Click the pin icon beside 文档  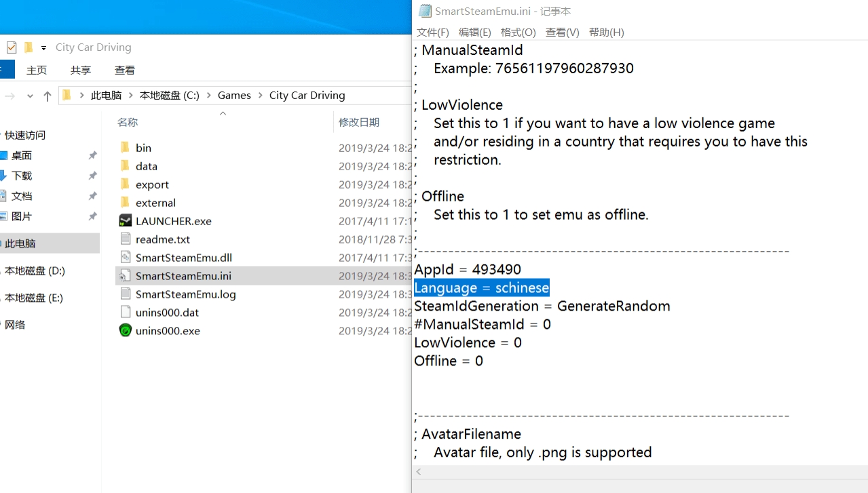(x=92, y=196)
